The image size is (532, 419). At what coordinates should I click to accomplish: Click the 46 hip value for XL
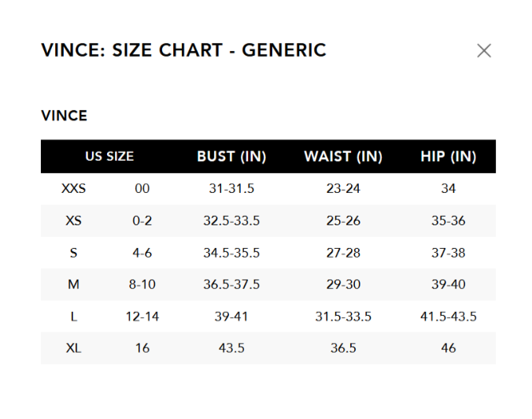(449, 348)
